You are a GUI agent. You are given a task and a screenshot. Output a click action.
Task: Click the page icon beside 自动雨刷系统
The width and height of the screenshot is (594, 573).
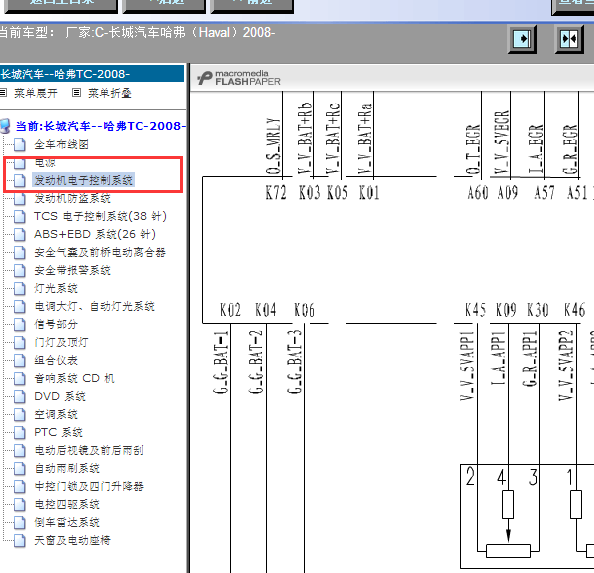point(20,468)
